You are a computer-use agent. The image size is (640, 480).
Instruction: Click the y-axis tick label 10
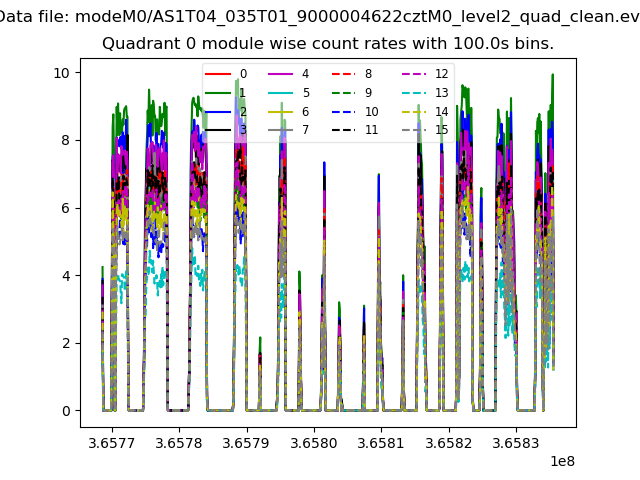click(x=61, y=73)
